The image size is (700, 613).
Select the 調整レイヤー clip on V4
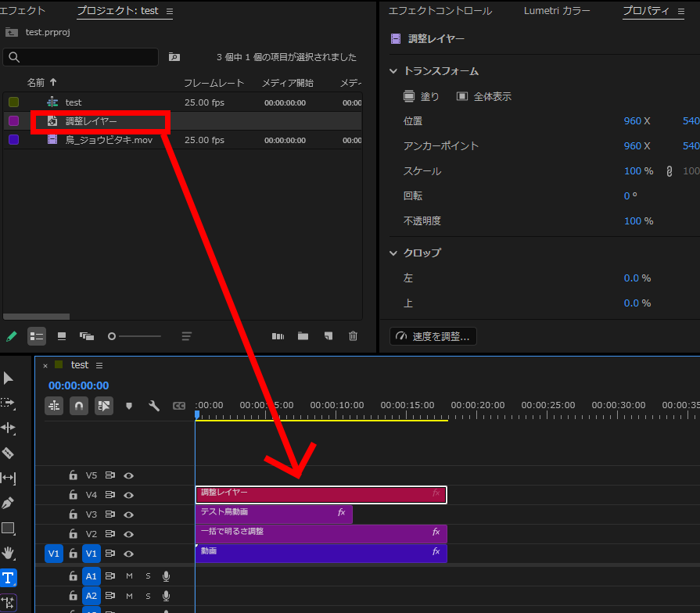(x=321, y=495)
